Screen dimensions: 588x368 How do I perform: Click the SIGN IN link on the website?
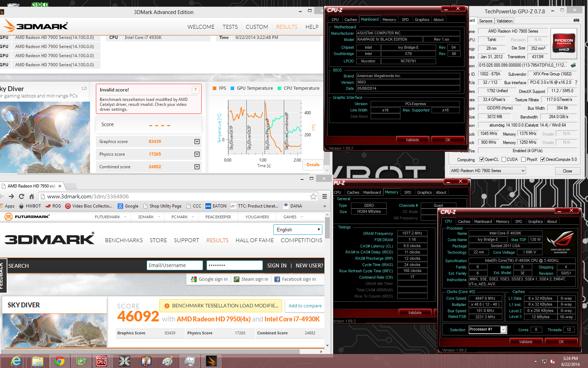[276, 266]
